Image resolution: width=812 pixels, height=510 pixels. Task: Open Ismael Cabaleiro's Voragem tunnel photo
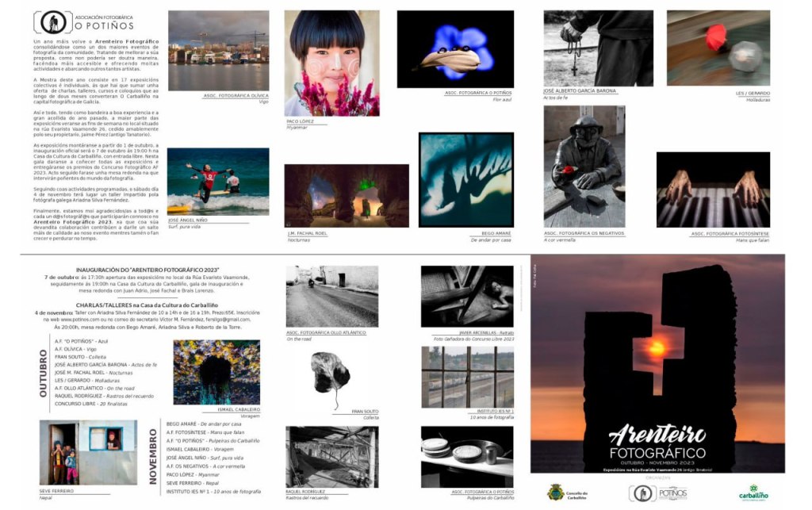coord(216,372)
